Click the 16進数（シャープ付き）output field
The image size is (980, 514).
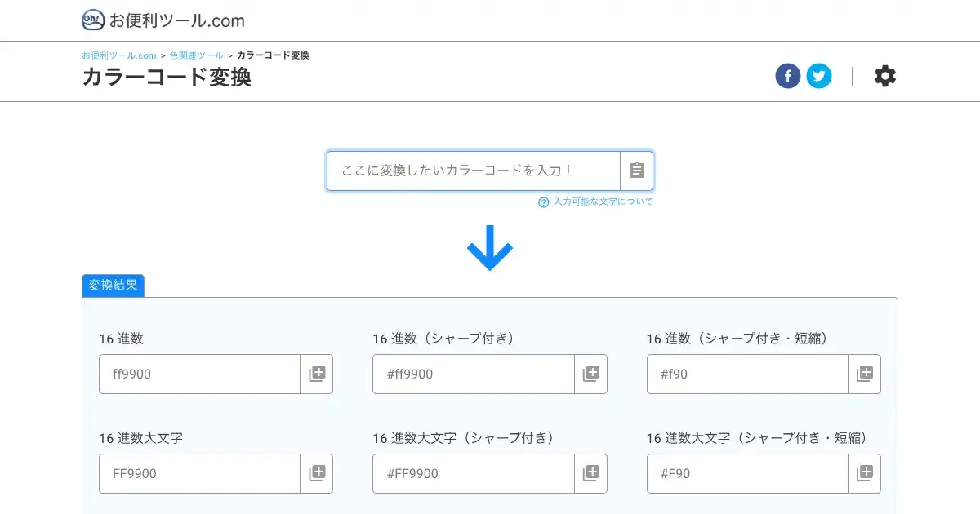(473, 374)
